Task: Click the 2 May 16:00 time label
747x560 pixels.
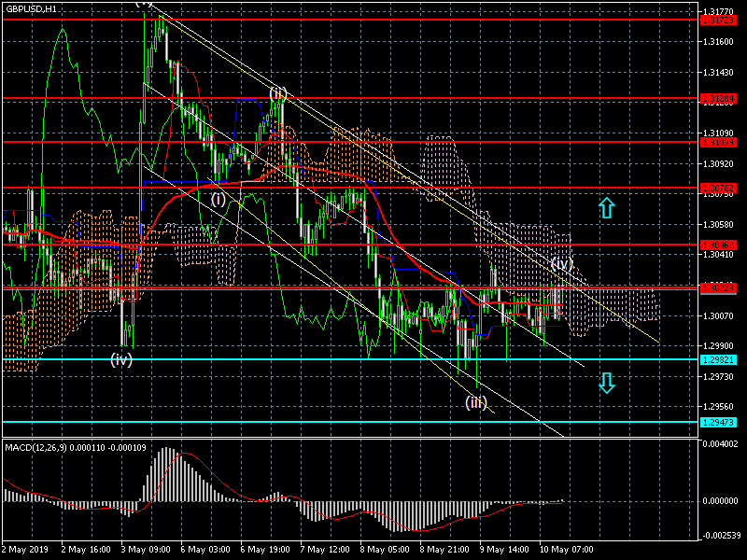Action: tap(86, 550)
